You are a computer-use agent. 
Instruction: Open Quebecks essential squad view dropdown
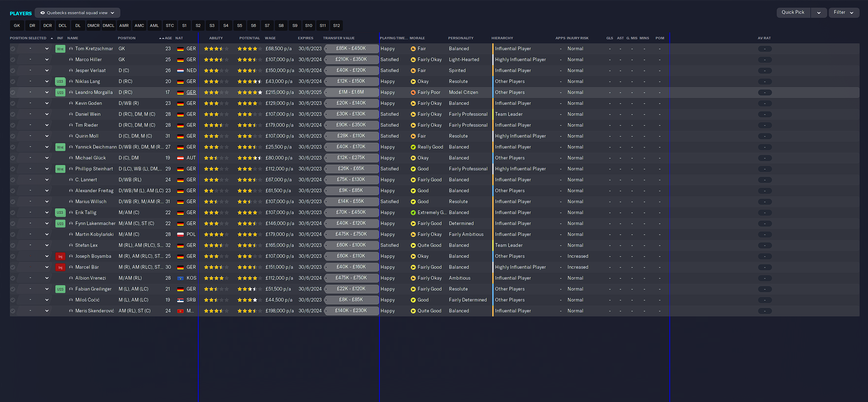click(x=77, y=13)
